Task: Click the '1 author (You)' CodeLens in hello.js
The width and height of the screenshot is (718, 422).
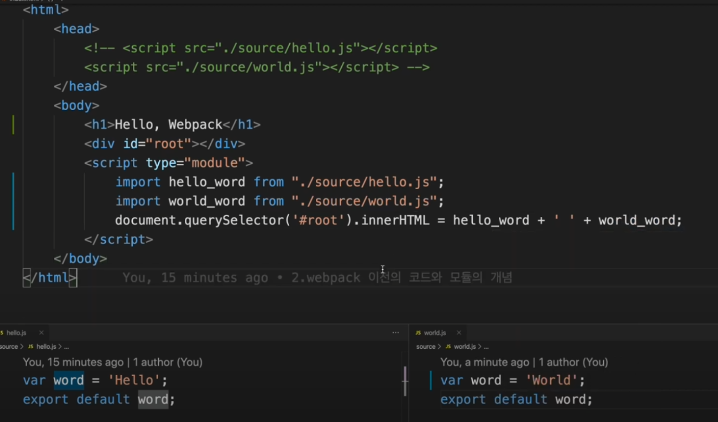Action: pyautogui.click(x=168, y=362)
